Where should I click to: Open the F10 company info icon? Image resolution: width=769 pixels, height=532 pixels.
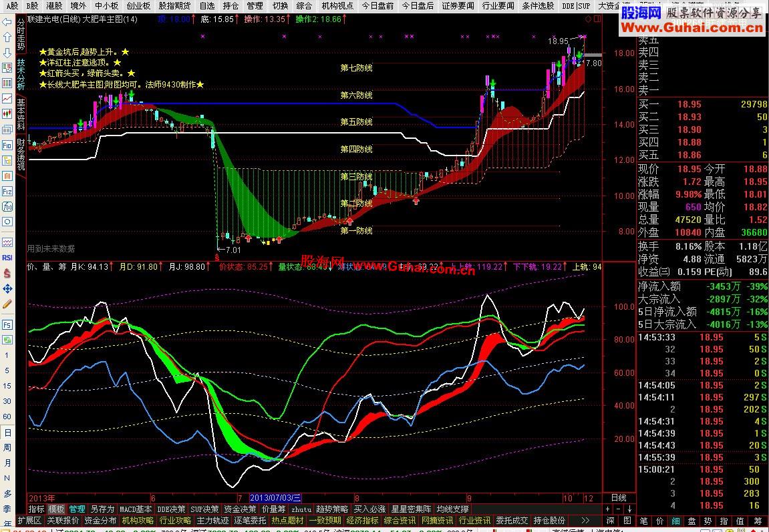(x=7, y=145)
